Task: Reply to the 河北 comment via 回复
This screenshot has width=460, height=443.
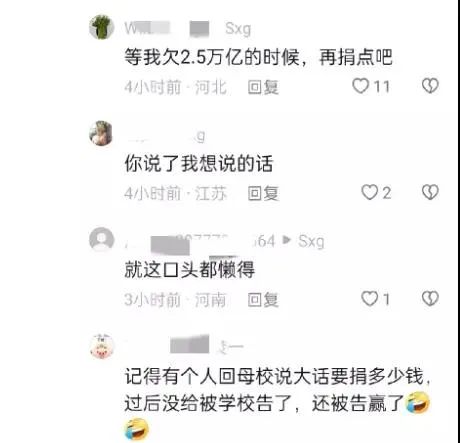Action: click(x=263, y=87)
